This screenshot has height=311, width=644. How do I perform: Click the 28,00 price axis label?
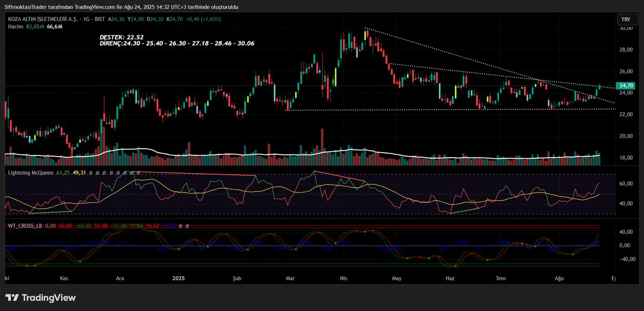(626, 50)
